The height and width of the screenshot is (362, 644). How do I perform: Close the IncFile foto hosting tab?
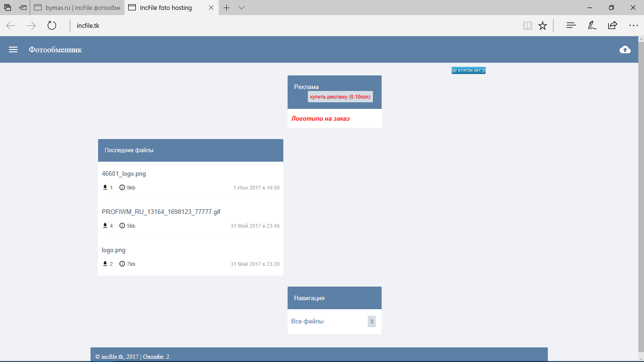211,8
